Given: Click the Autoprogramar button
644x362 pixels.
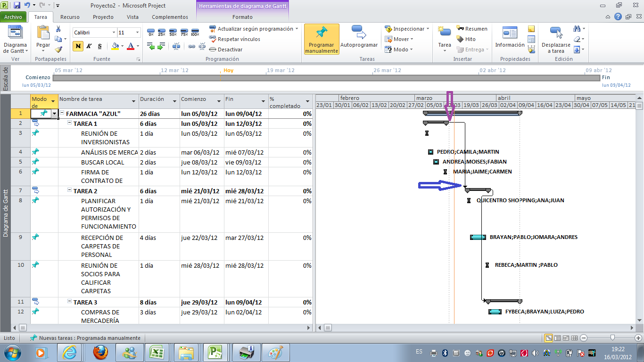Looking at the screenshot, I should (x=359, y=39).
